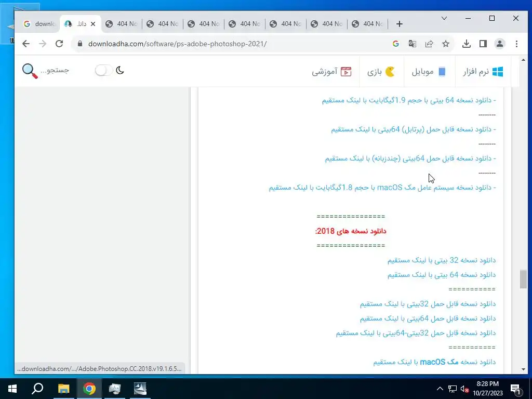Click 2018 مک macOS direct download link

434,362
